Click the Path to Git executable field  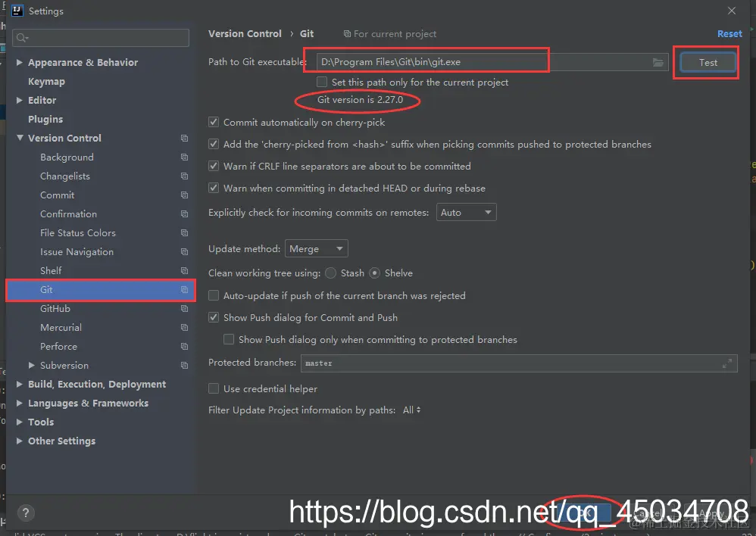pyautogui.click(x=492, y=62)
